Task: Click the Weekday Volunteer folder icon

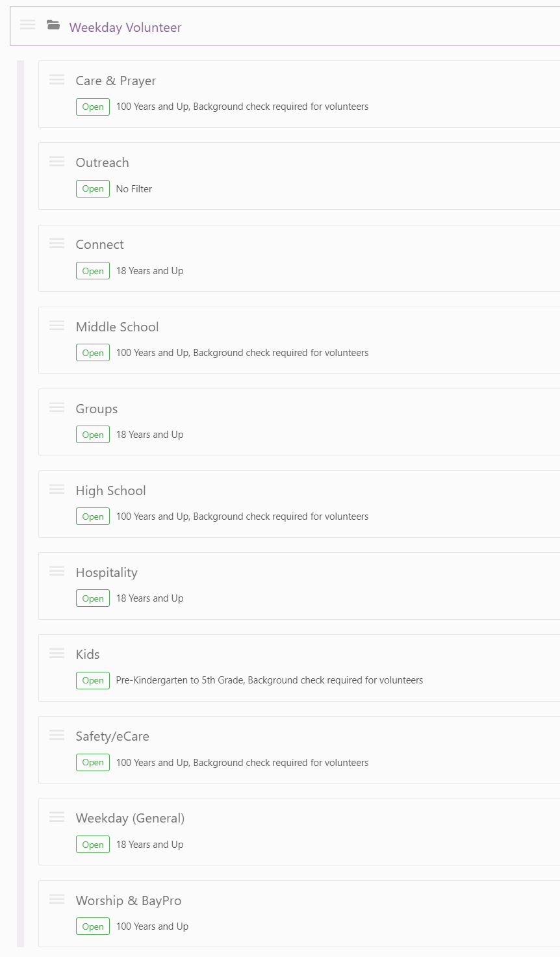Action: 53,25
